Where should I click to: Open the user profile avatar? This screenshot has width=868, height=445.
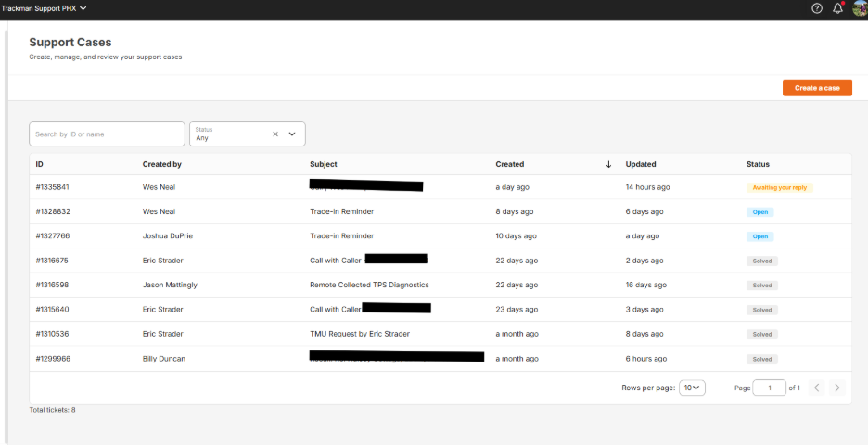click(860, 9)
